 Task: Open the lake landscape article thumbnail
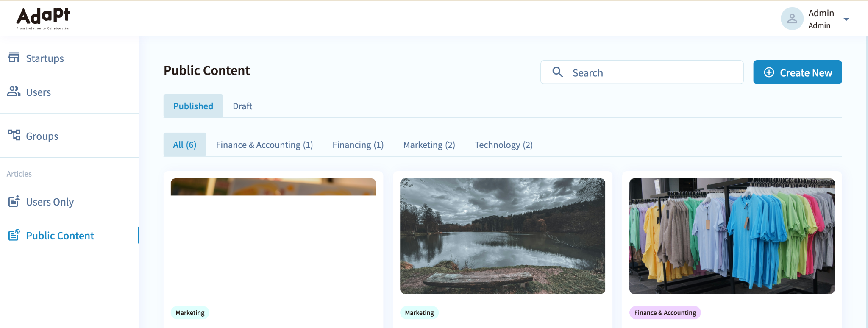[x=503, y=236]
